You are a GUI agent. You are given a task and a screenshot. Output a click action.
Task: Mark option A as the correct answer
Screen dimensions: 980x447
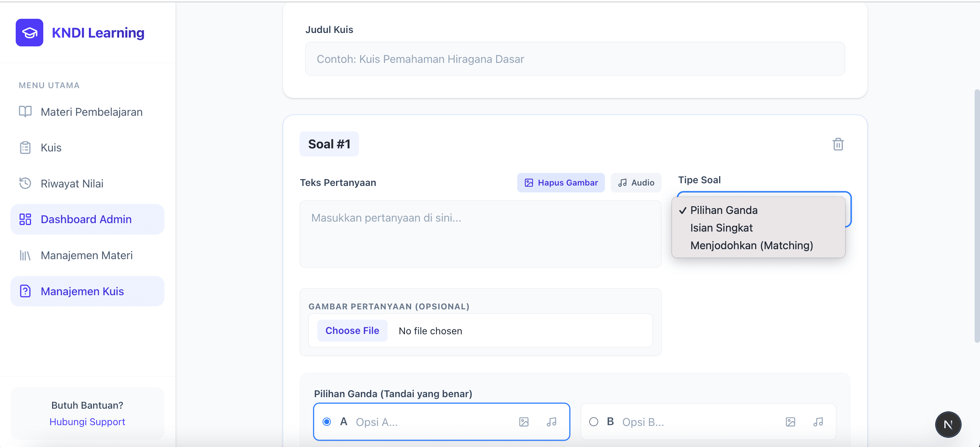tap(327, 422)
